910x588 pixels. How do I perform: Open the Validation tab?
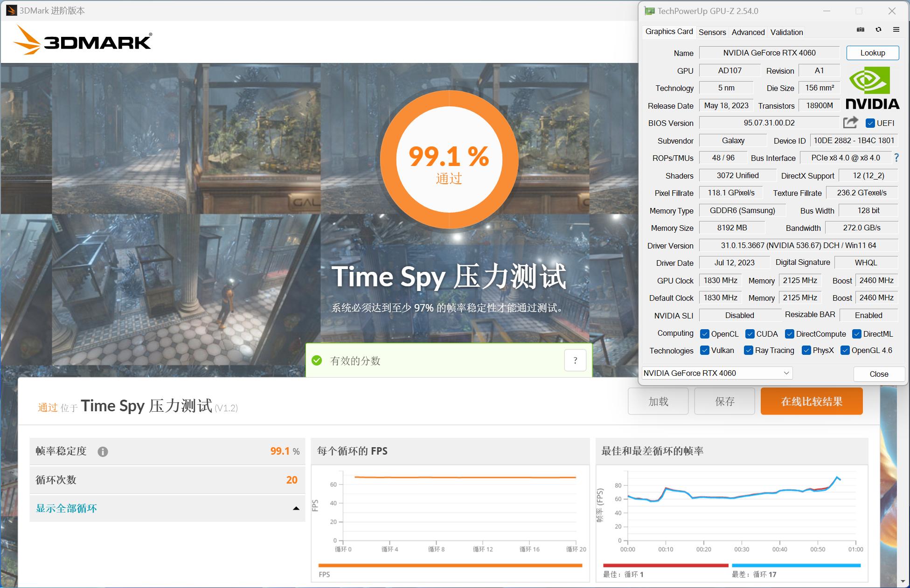(x=786, y=32)
